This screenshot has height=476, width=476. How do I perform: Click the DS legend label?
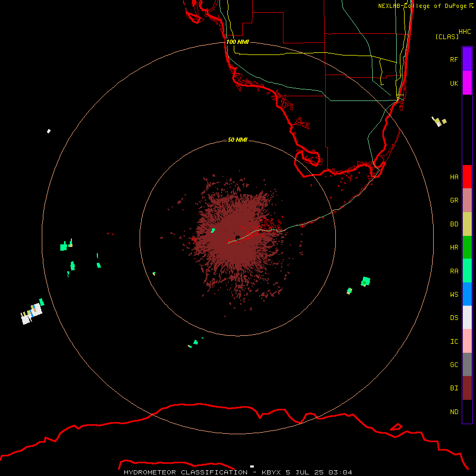[454, 318]
